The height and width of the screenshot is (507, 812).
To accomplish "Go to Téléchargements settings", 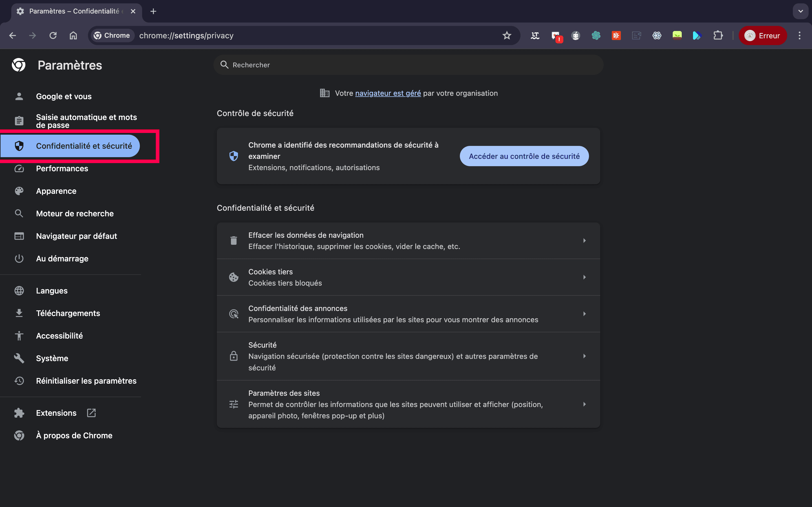I will pos(68,313).
